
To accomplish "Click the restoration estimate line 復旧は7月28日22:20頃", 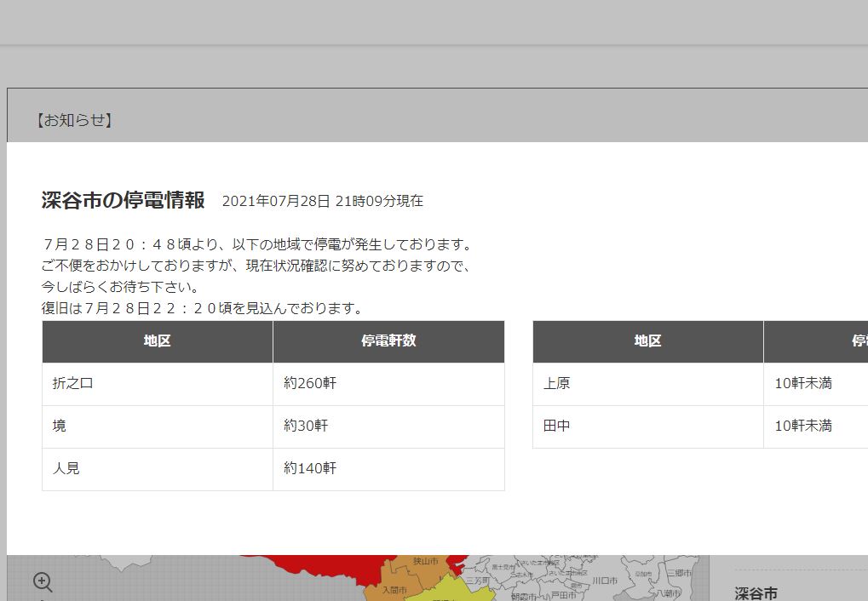I will (x=202, y=308).
